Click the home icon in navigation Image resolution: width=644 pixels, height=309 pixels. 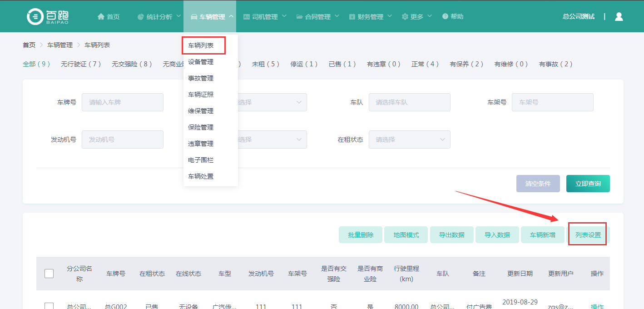pos(101,16)
